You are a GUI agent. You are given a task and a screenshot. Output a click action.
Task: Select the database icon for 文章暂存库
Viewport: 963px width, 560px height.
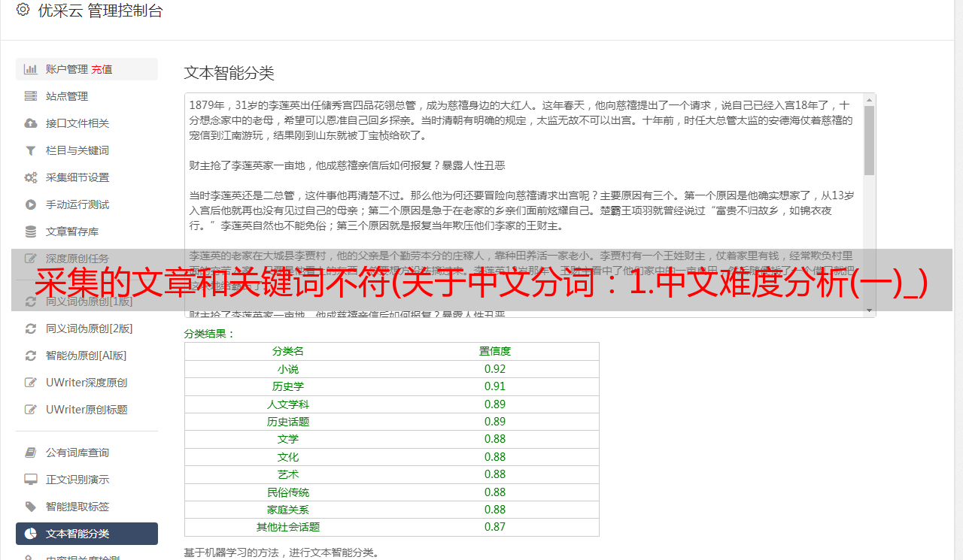click(31, 232)
